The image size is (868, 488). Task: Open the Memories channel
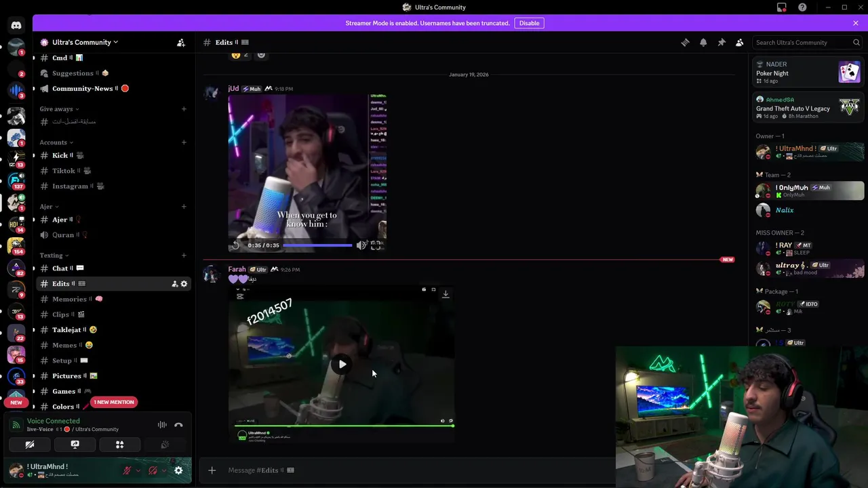point(113,299)
